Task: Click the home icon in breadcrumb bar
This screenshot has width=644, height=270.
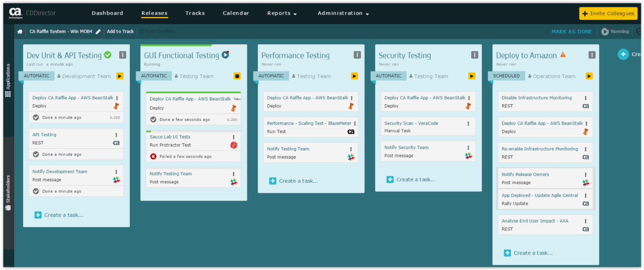Action: coord(20,31)
